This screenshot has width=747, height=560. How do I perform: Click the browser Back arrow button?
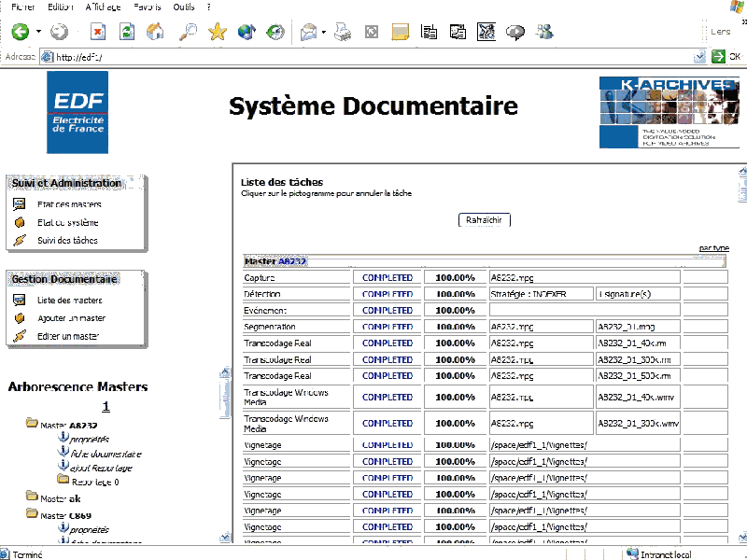pos(20,32)
